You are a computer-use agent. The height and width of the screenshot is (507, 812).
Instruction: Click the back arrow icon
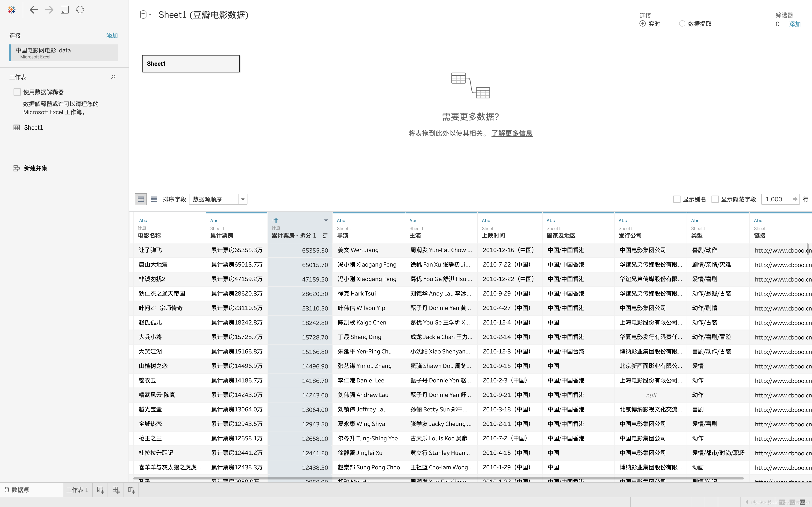click(x=34, y=10)
